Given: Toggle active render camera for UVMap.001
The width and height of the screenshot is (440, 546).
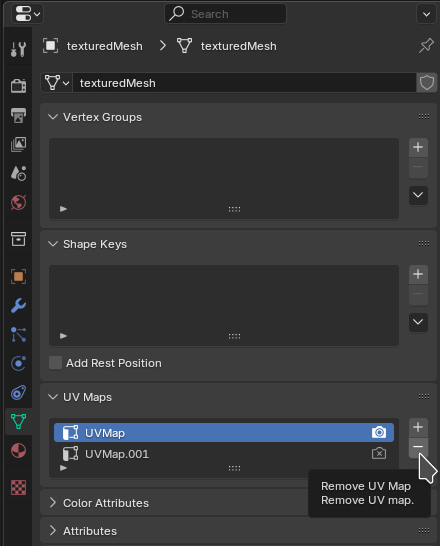Looking at the screenshot, I should pos(379,454).
